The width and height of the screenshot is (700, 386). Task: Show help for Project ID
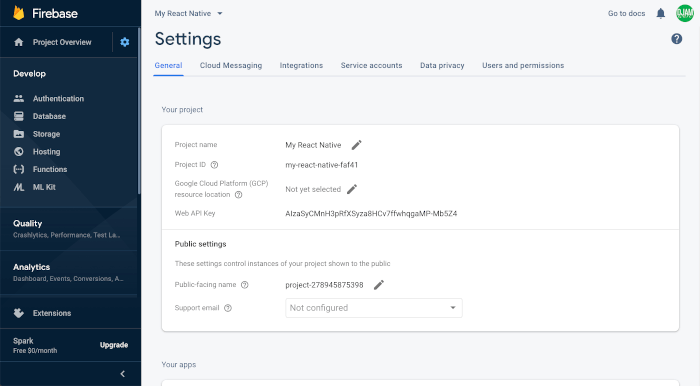coord(214,165)
